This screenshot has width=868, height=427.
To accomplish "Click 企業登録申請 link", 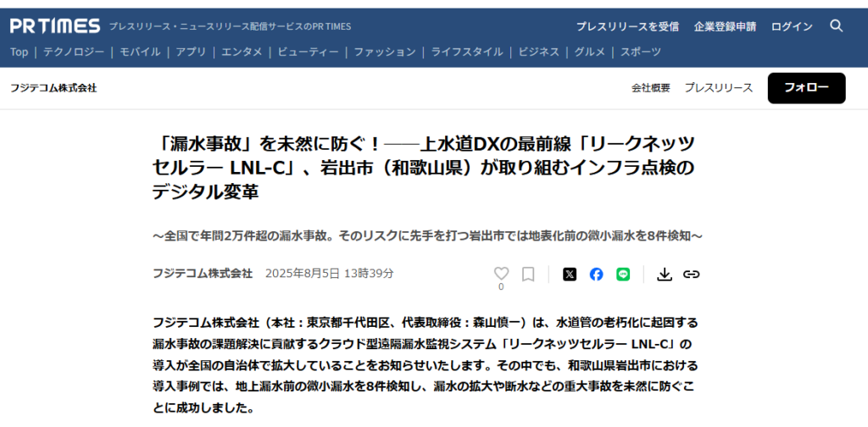I will [726, 26].
